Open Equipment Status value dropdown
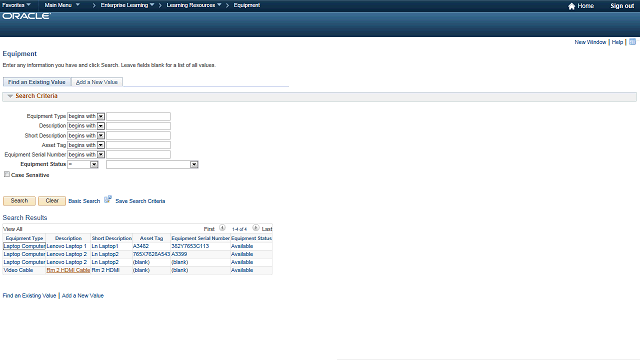 tap(194, 164)
